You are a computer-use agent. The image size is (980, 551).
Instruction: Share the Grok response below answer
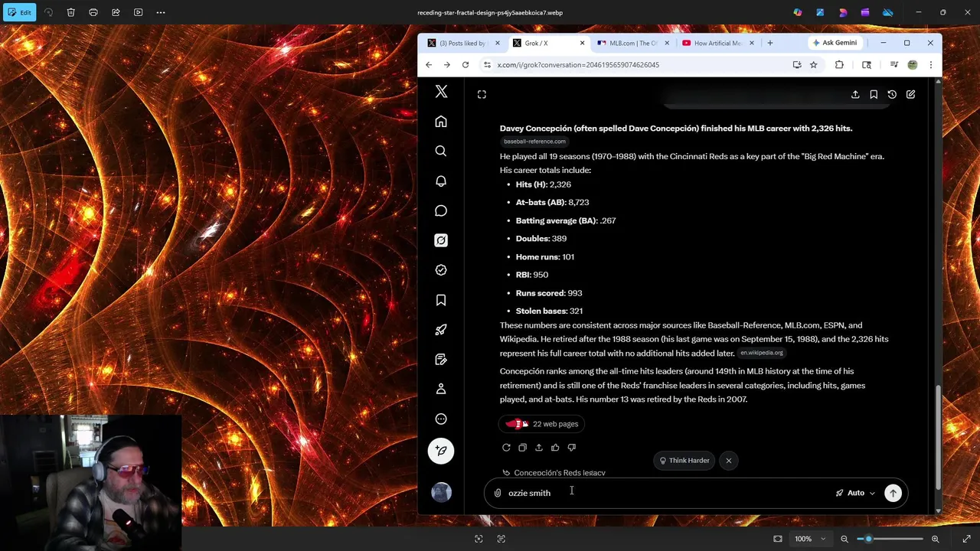(539, 448)
